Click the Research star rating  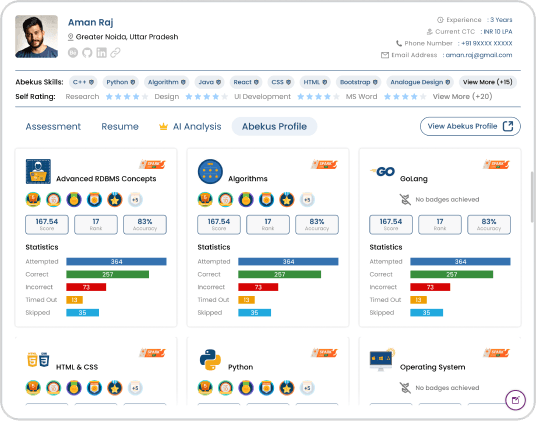(127, 97)
